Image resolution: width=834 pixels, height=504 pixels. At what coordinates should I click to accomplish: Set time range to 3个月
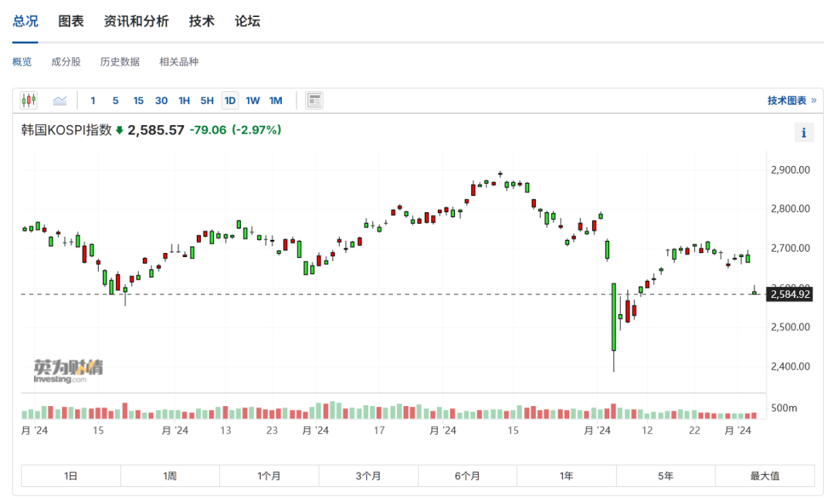pos(368,475)
